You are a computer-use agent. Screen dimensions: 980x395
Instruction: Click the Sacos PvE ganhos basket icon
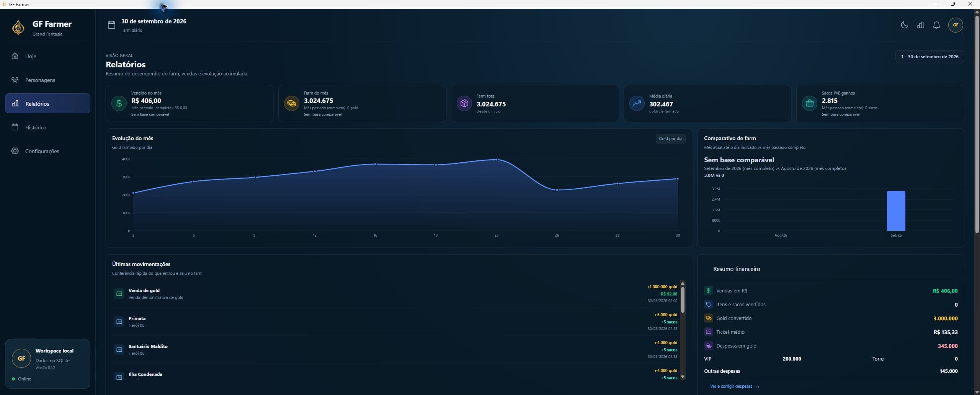pos(809,103)
